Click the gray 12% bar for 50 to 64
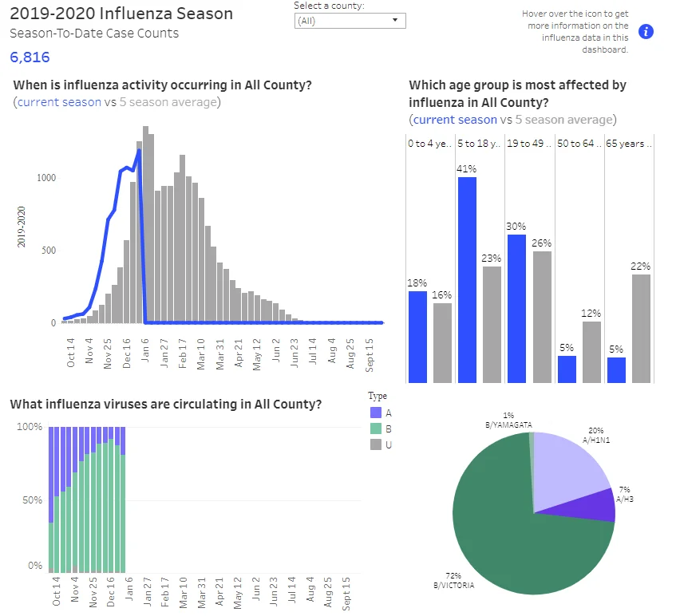 click(591, 352)
